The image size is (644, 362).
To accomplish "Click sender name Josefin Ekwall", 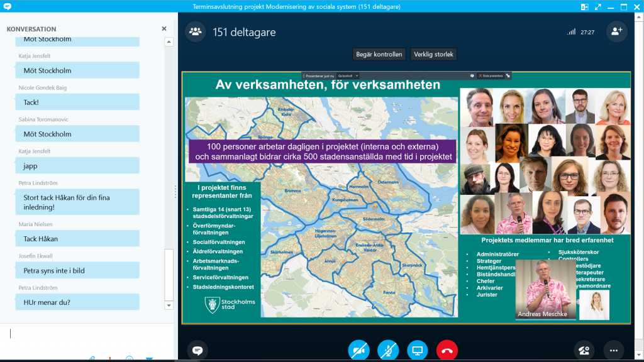I will click(35, 256).
